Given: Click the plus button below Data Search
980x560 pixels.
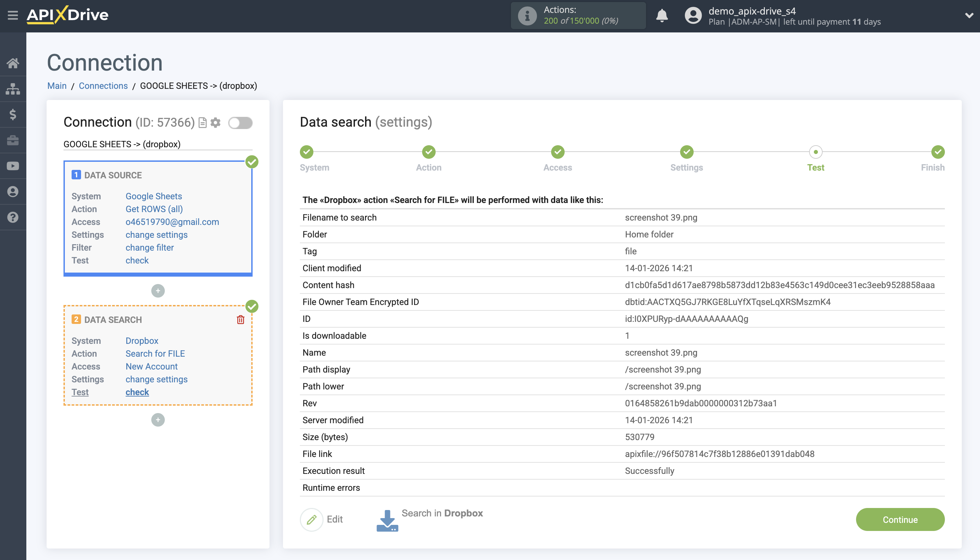Looking at the screenshot, I should coord(158,419).
